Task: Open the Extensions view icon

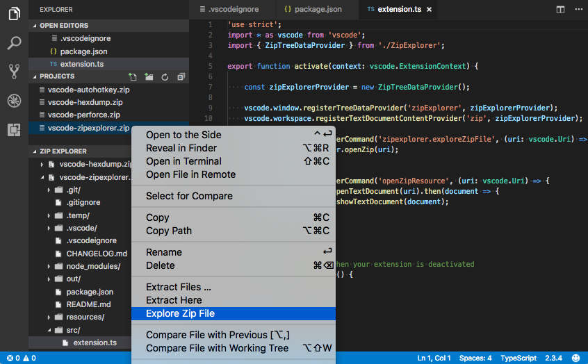Action: tap(15, 130)
